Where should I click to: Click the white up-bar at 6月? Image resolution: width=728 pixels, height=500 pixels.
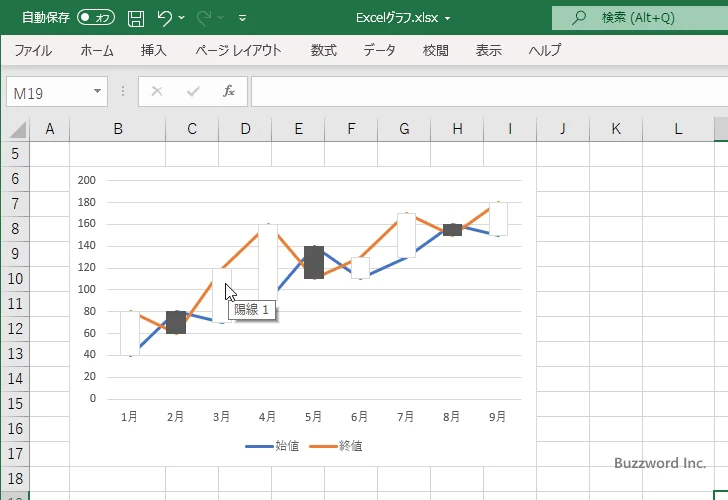(x=360, y=268)
